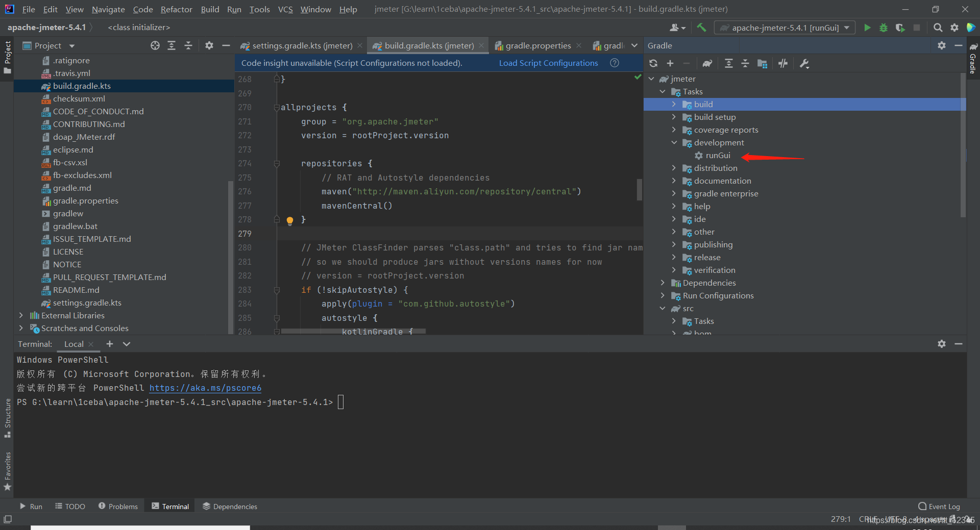Open the Navigate menu
Image resolution: width=980 pixels, height=530 pixels.
coord(108,9)
